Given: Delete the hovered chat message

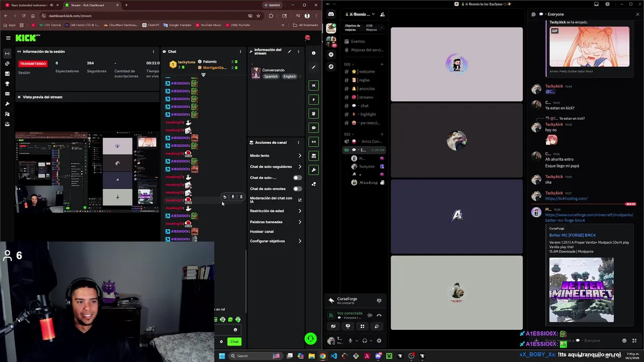Looking at the screenshot, I should [x=241, y=197].
